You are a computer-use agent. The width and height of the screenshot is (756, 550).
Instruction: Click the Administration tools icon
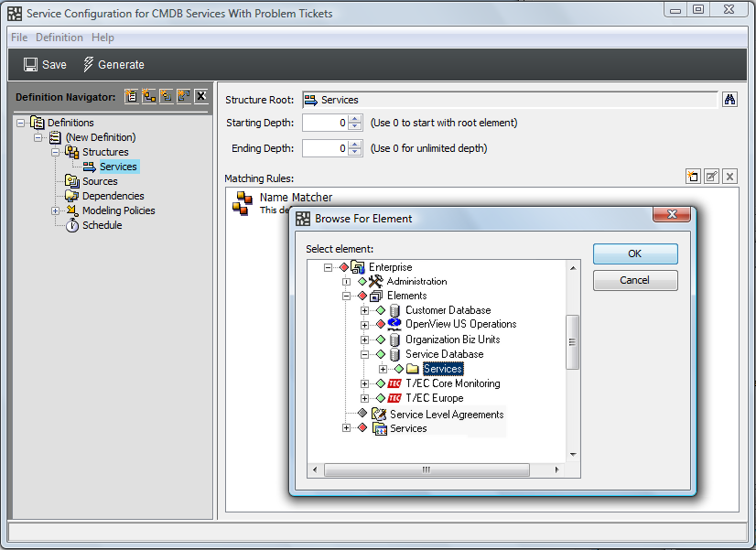coord(375,281)
